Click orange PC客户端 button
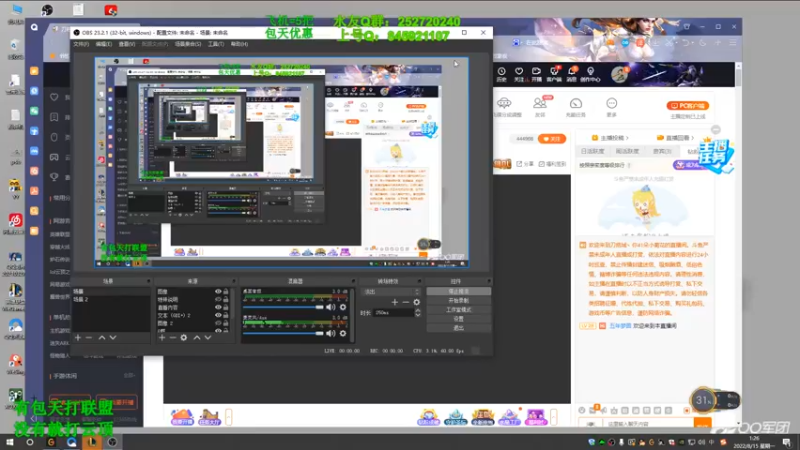 tap(687, 106)
